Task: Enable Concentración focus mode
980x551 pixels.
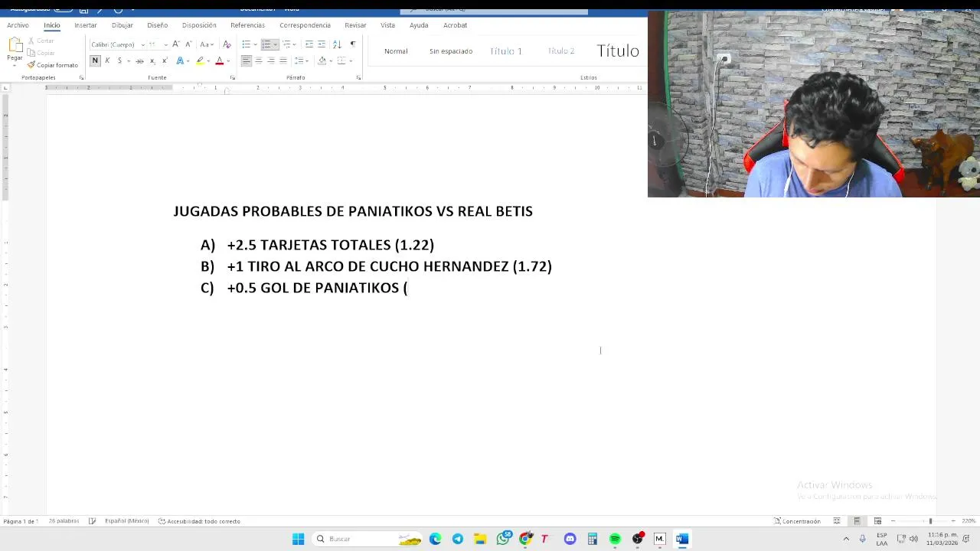Action: (797, 521)
